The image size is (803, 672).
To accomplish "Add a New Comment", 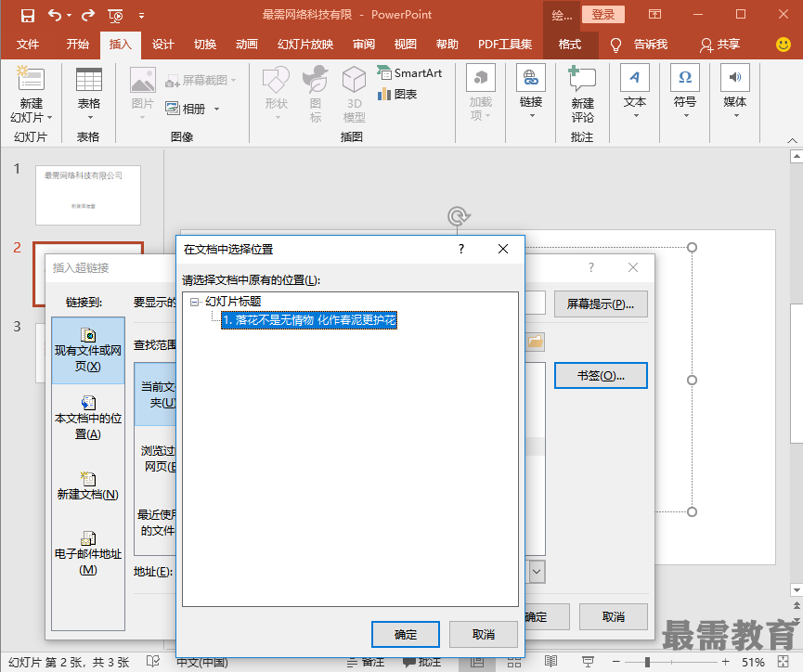I will 582,95.
